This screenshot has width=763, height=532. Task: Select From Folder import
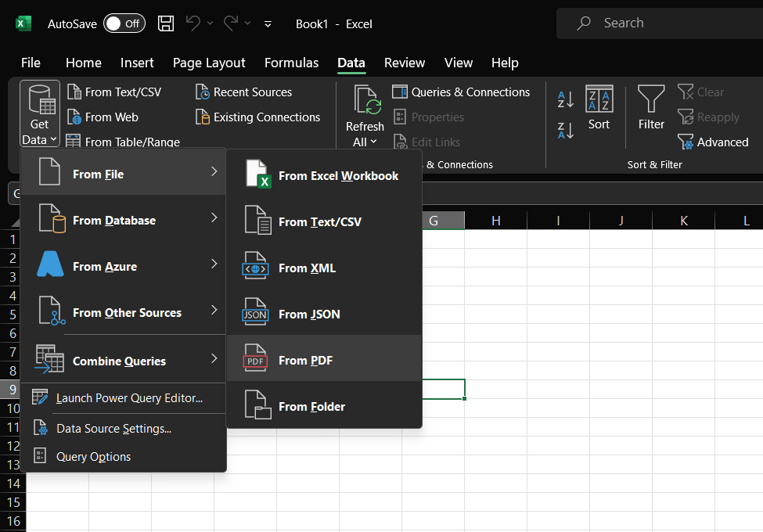coord(312,406)
